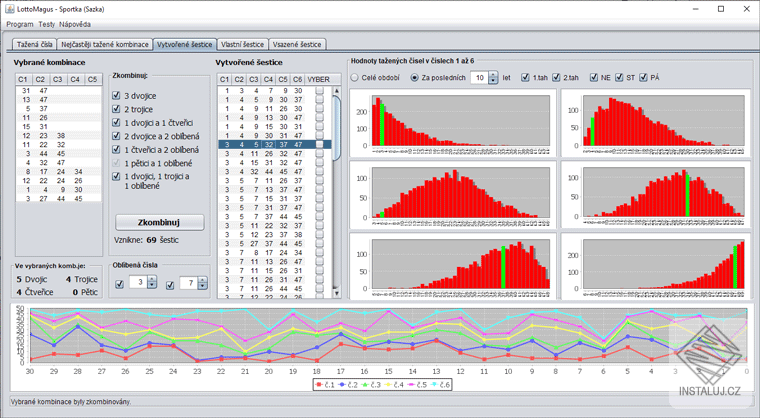Click the č.6 legend entry
Image resolution: width=760 pixels, height=418 pixels.
(441, 385)
